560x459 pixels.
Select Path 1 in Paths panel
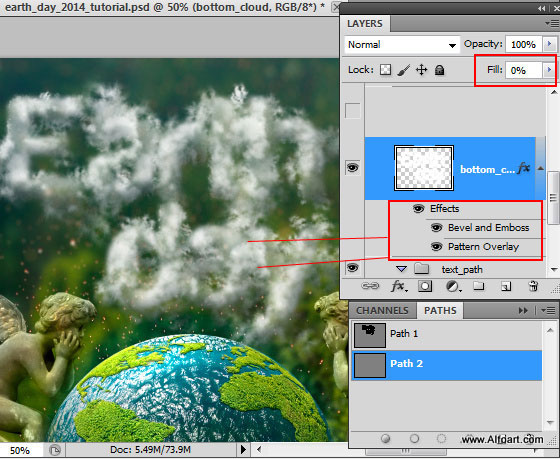coord(446,335)
